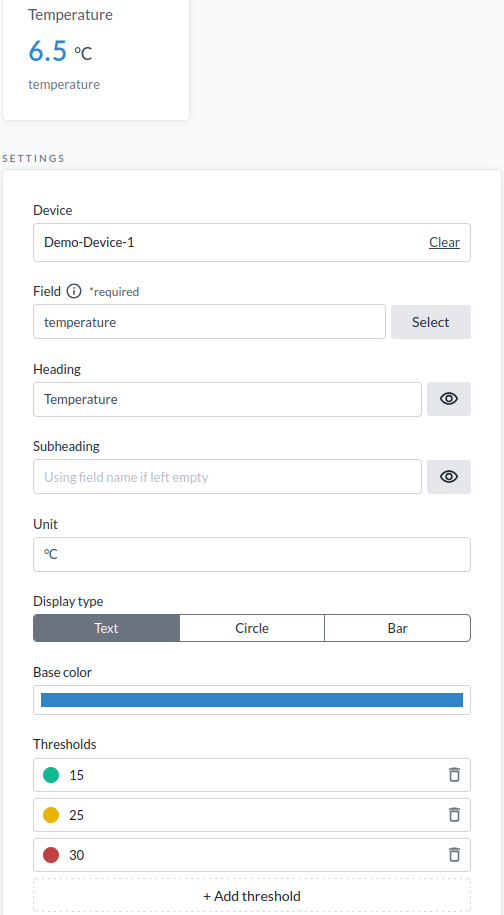Screen dimensions: 504x915
Task: Toggle Heading visibility eye icon
Action: tap(449, 399)
